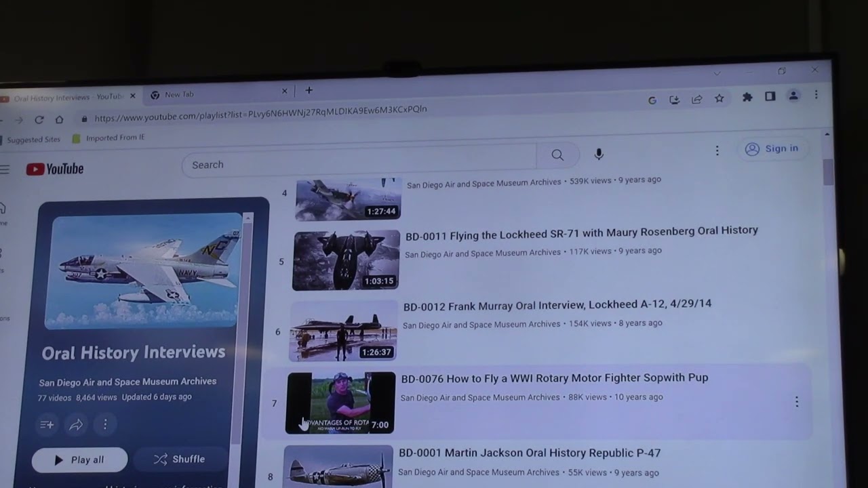Click channel name under BD-0076 video
The width and height of the screenshot is (868, 488).
pos(480,398)
